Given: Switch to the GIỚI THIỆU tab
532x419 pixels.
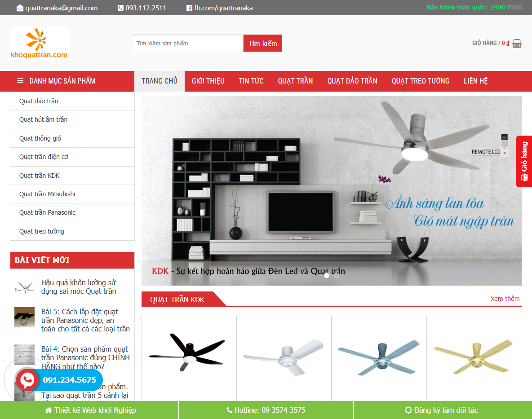Looking at the screenshot, I should coord(208,81).
